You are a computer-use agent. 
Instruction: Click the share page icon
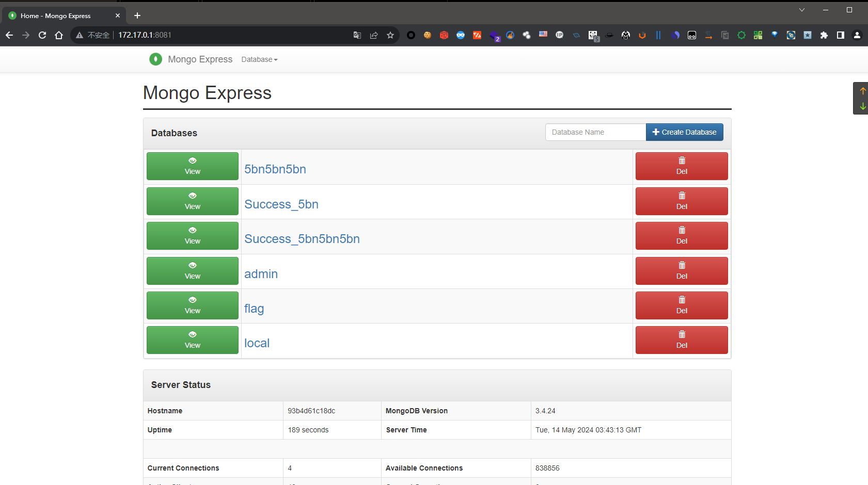(374, 35)
